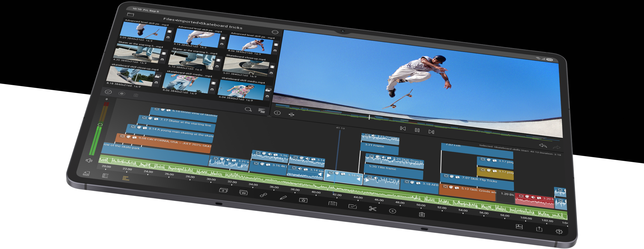Toggle the checkmark filter below the library
The height and width of the screenshot is (249, 644).
tap(108, 92)
